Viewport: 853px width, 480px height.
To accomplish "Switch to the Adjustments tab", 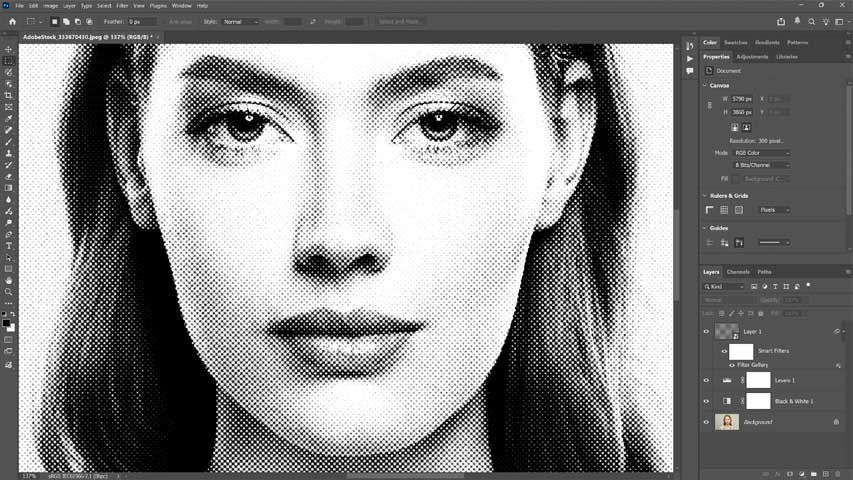I will coord(752,57).
